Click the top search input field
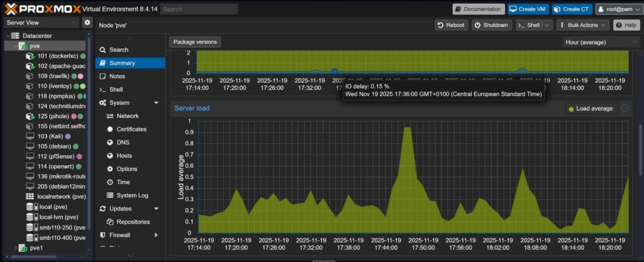 click(199, 9)
